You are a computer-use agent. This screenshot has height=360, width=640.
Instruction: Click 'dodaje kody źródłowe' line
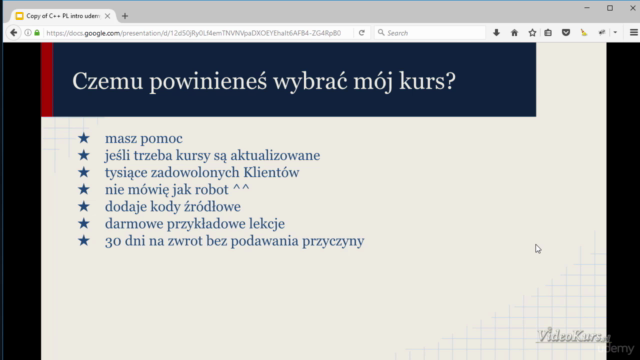(x=173, y=207)
